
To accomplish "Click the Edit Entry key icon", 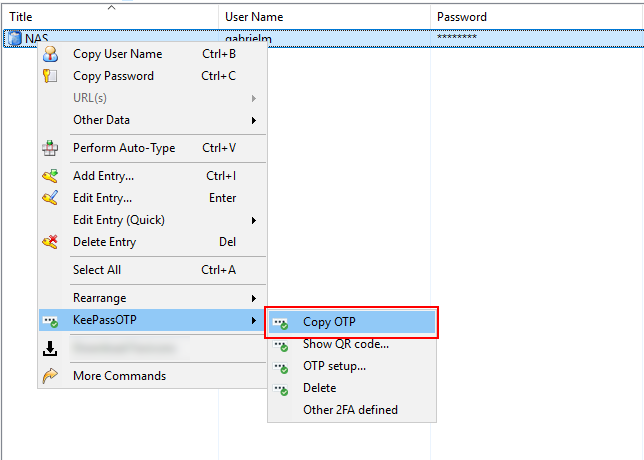I will click(x=50, y=198).
